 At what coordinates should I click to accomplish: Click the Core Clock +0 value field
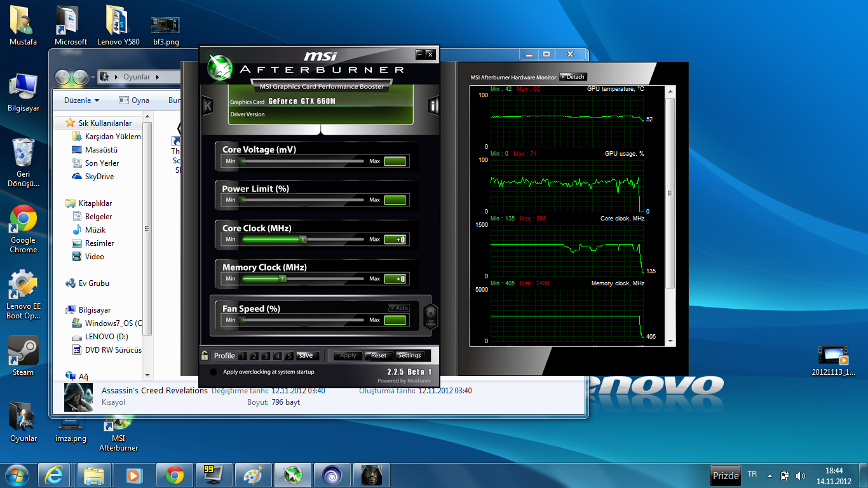(x=395, y=240)
